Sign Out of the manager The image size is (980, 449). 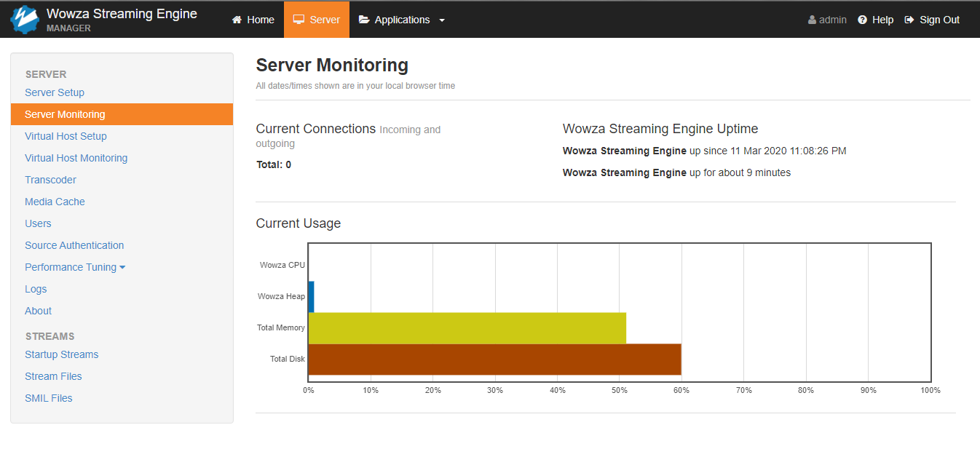[932, 20]
